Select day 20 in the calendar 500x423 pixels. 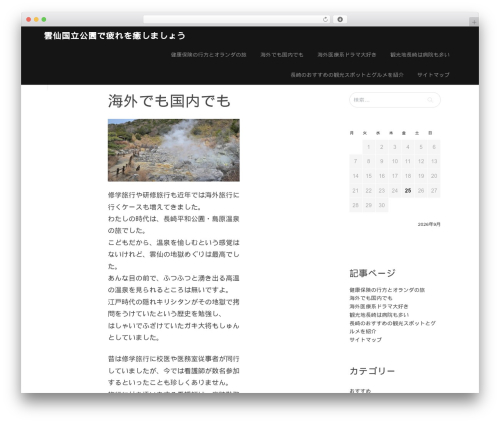434,176
